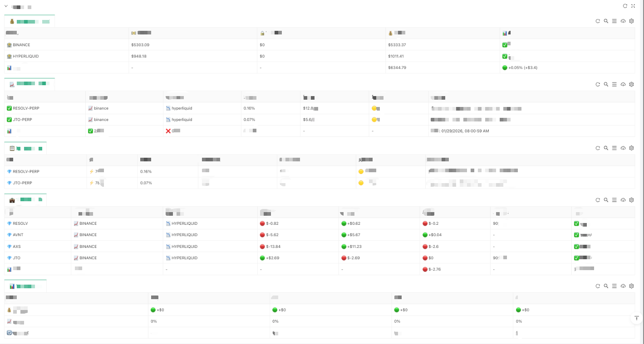The width and height of the screenshot is (644, 344).
Task: Click the download icon on the balances panel
Action: 623,21
